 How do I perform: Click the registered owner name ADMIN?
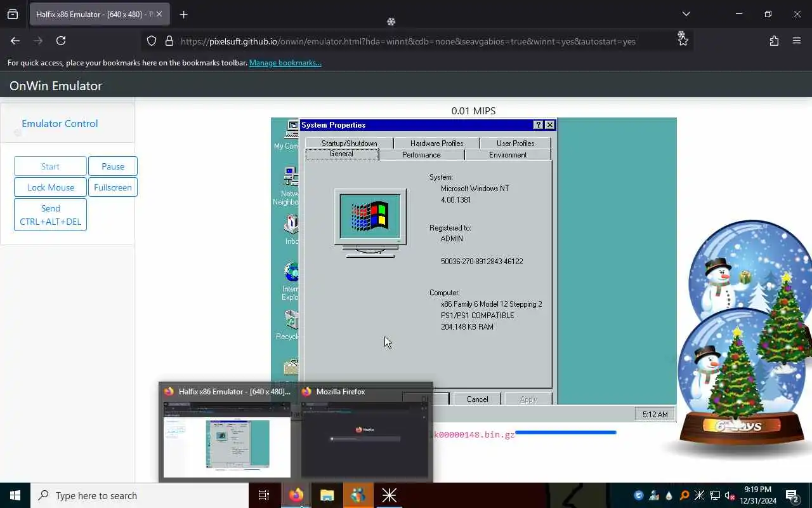[452, 239]
